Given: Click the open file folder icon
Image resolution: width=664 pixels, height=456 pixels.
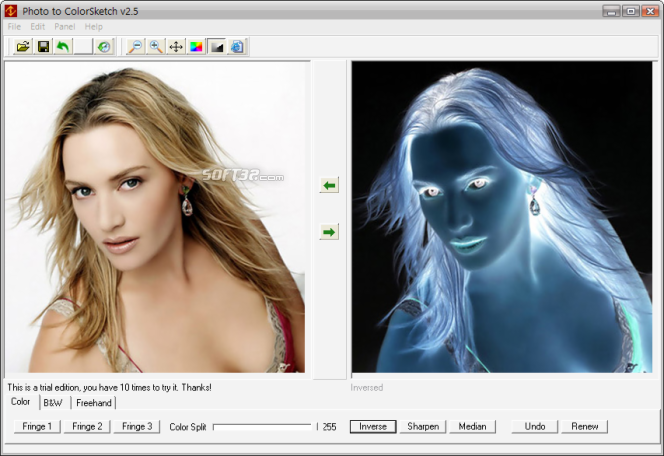Looking at the screenshot, I should tap(23, 46).
